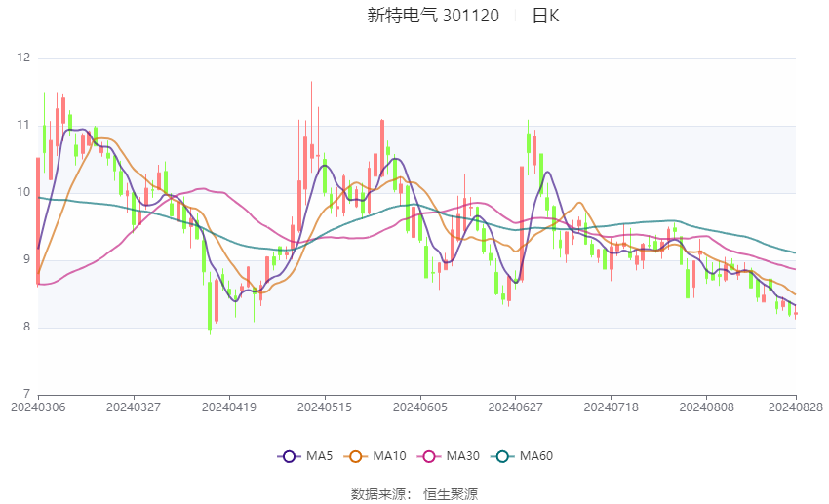Click the y-axis value 9

(26, 259)
